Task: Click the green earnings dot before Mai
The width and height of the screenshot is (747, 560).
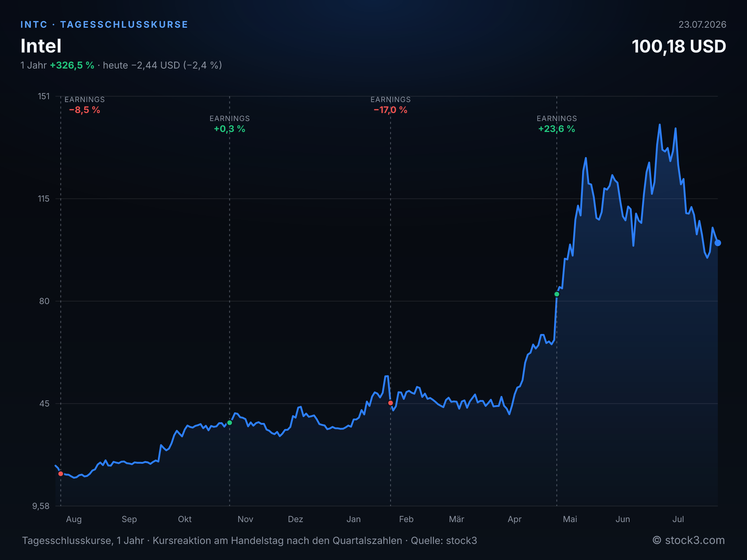Action: click(557, 294)
